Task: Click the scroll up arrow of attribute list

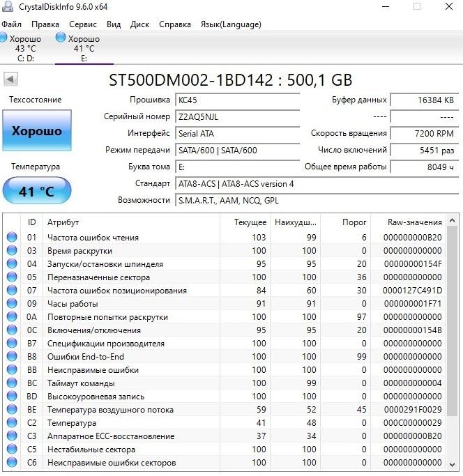Action: click(452, 220)
